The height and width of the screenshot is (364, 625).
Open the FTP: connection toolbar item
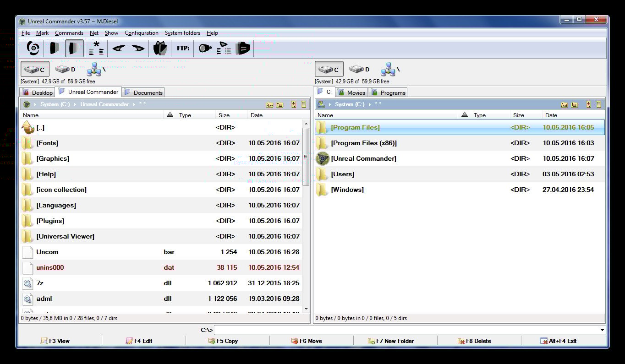(183, 48)
